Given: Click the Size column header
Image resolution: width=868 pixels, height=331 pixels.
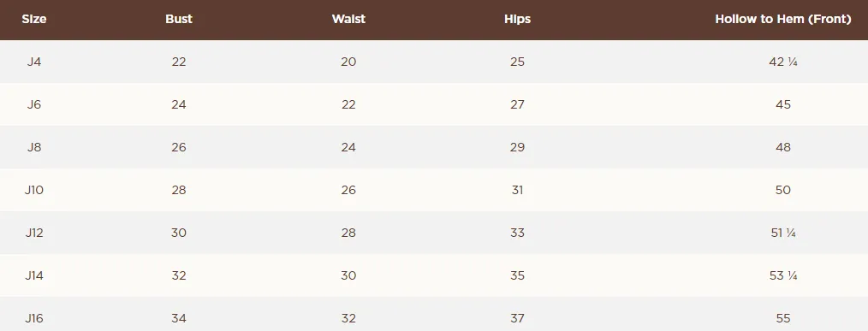Looking at the screenshot, I should pyautogui.click(x=33, y=19).
